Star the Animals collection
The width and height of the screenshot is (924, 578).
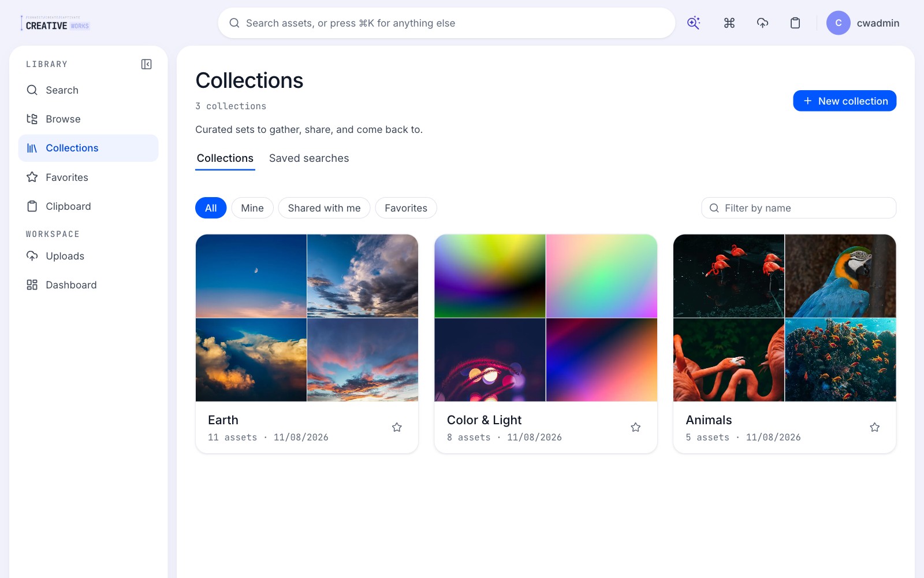[875, 427]
